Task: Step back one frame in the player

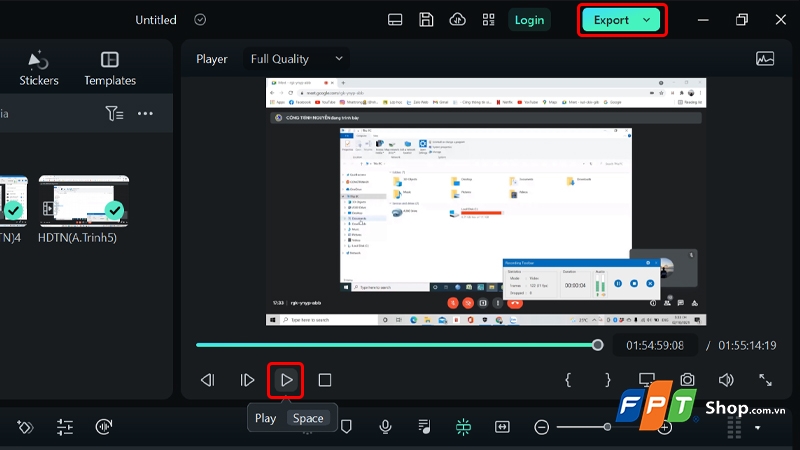Action: (x=208, y=380)
